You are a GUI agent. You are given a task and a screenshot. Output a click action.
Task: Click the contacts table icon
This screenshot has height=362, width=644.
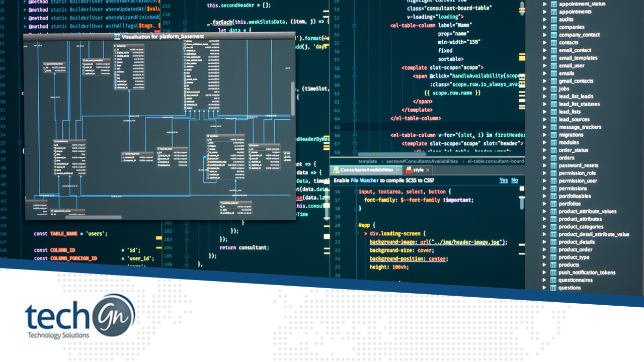(x=554, y=42)
